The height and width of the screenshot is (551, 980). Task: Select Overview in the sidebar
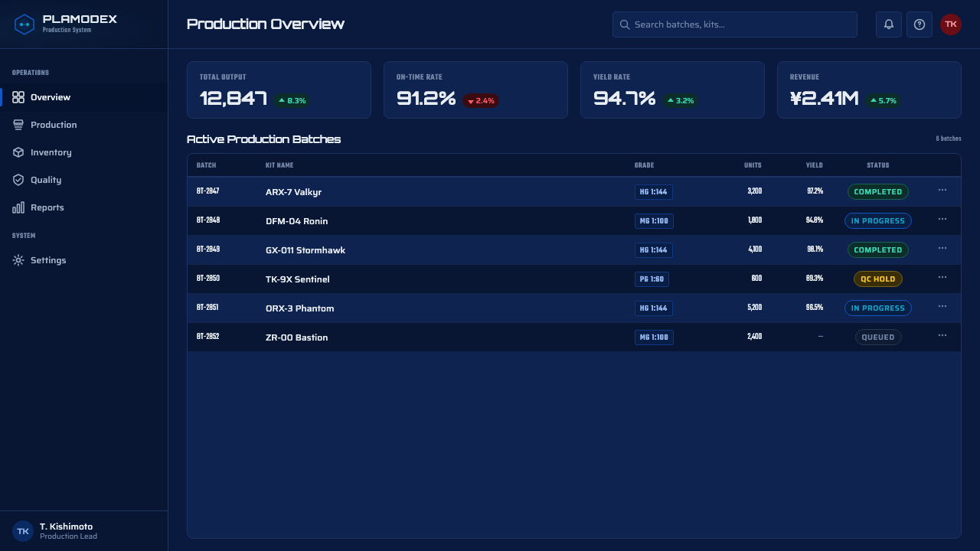click(x=84, y=97)
